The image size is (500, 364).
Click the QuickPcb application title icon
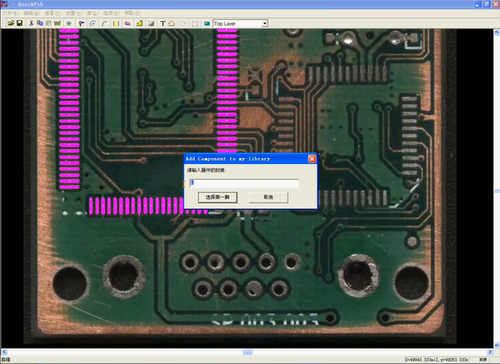4,4
